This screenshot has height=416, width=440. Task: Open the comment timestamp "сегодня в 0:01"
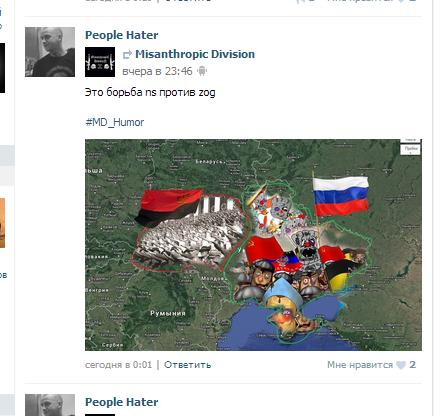point(118,365)
